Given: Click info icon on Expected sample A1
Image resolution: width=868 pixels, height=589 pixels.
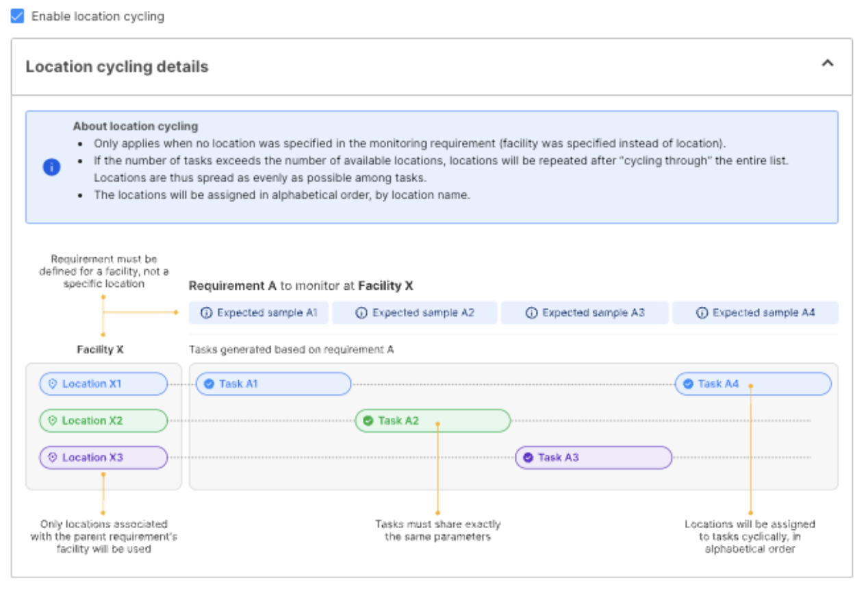Looking at the screenshot, I should (x=207, y=313).
